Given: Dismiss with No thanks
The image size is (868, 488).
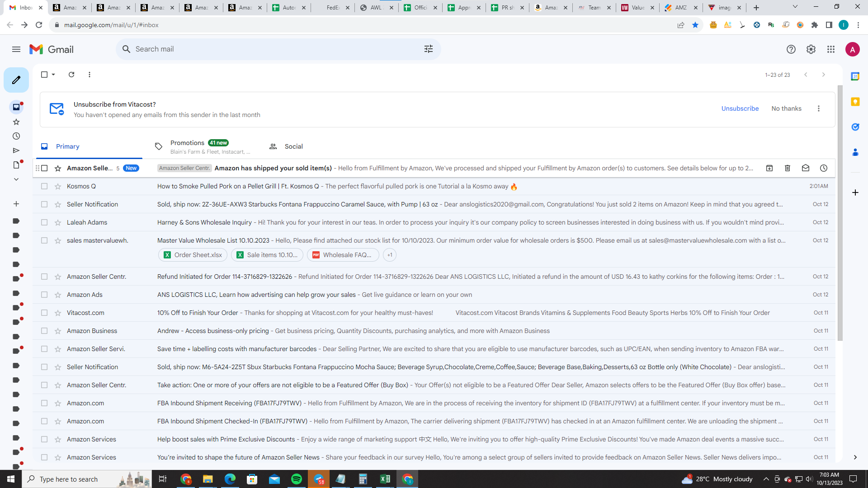Looking at the screenshot, I should point(787,108).
